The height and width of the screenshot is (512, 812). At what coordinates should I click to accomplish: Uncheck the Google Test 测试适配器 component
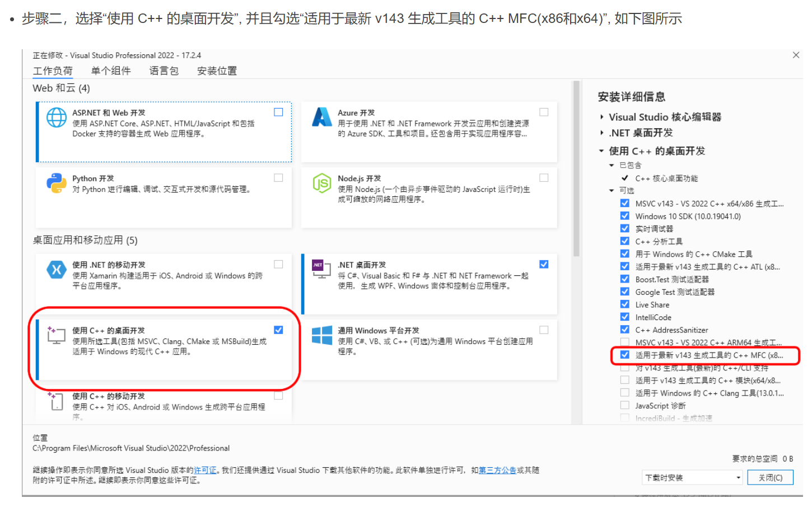[625, 292]
